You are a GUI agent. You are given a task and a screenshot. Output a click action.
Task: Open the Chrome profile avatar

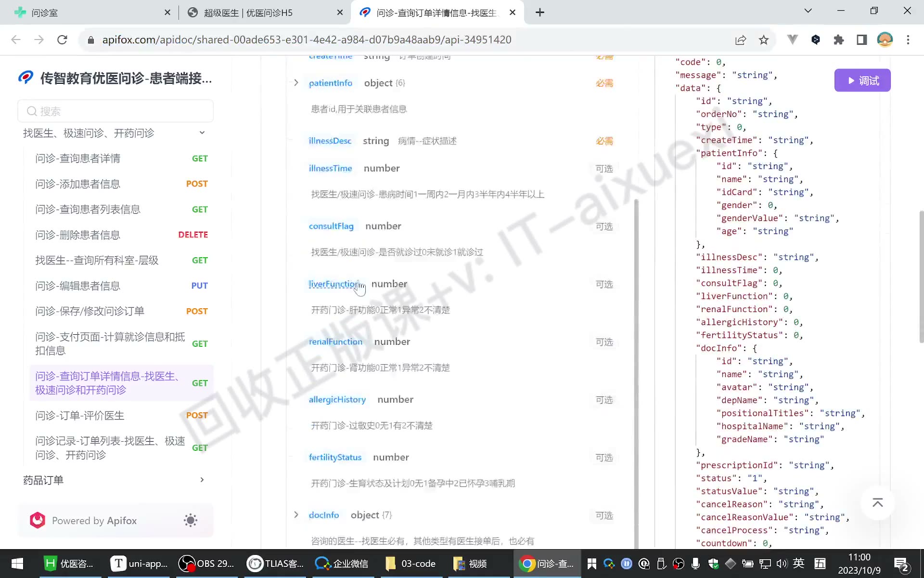click(x=885, y=40)
